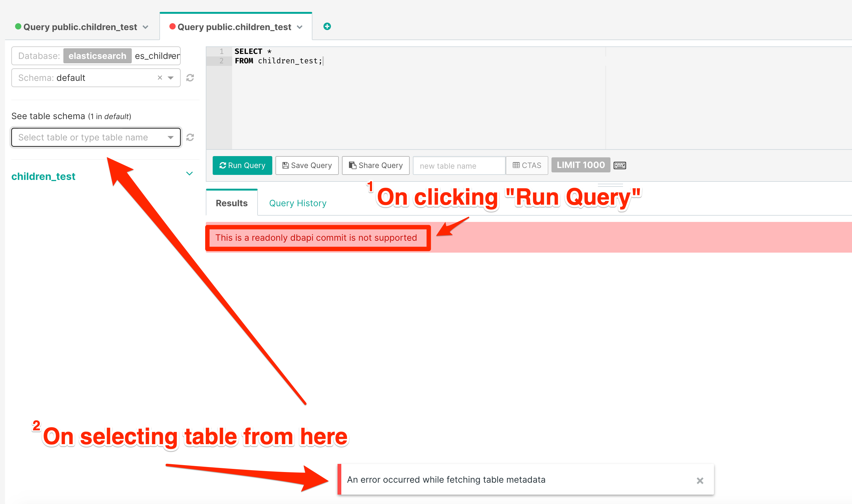Open the Schema default dropdown arrow
The height and width of the screenshot is (504, 852).
[x=171, y=78]
